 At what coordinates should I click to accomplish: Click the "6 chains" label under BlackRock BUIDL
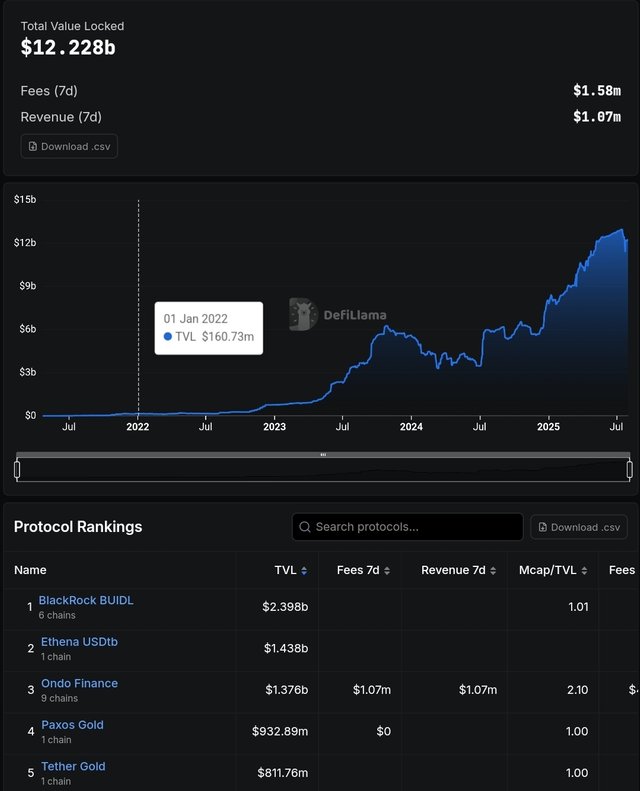(57, 615)
